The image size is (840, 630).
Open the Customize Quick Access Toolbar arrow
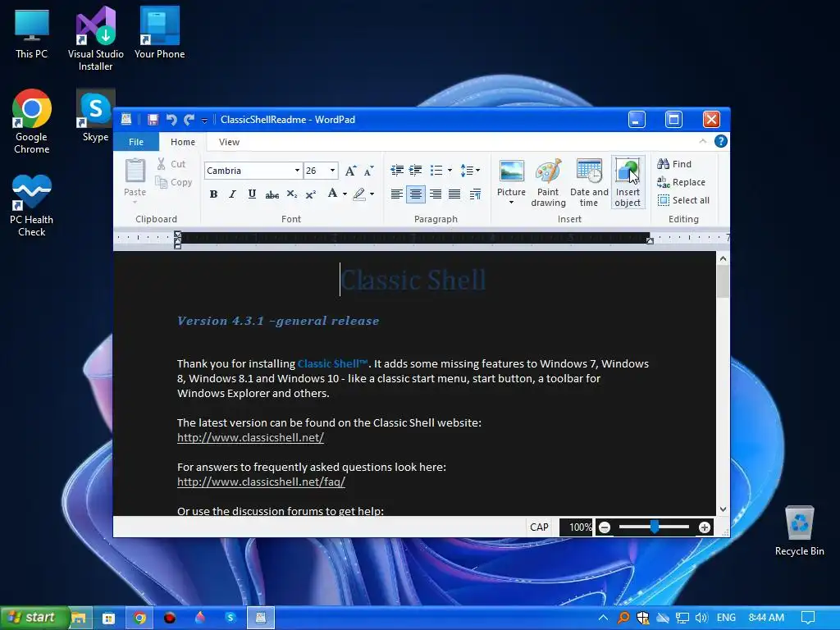[x=204, y=121]
